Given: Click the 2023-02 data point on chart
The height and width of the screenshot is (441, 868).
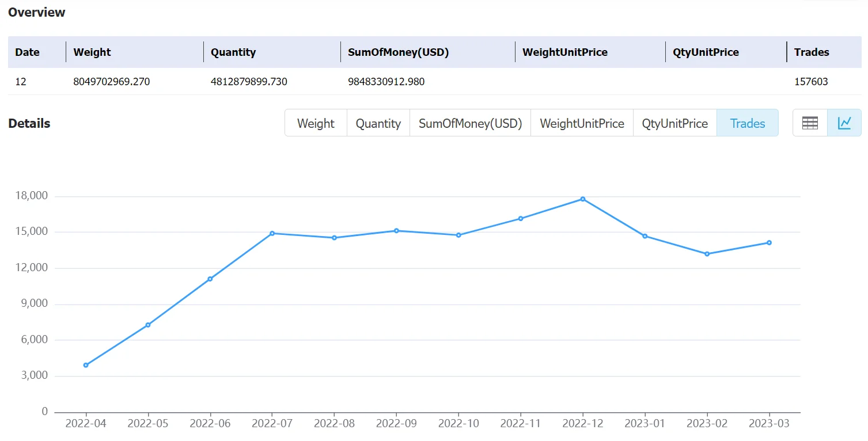Looking at the screenshot, I should point(707,254).
